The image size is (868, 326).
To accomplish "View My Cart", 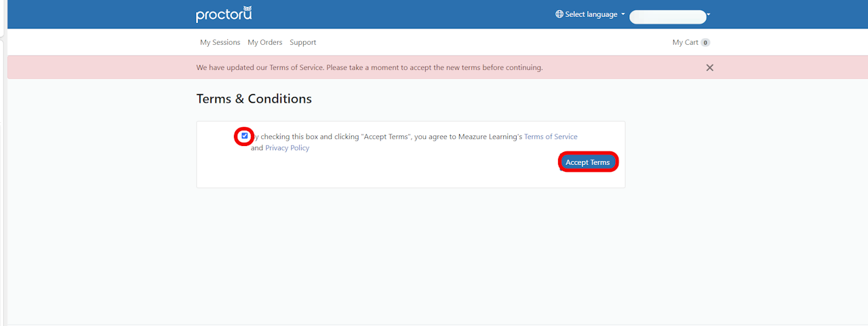I will [x=685, y=42].
